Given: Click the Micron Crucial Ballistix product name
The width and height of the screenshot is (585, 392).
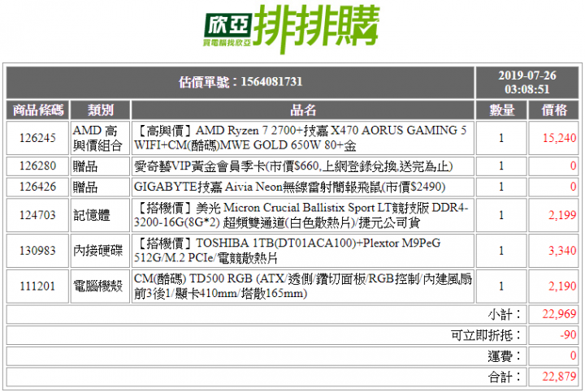Looking at the screenshot, I should pyautogui.click(x=301, y=215).
